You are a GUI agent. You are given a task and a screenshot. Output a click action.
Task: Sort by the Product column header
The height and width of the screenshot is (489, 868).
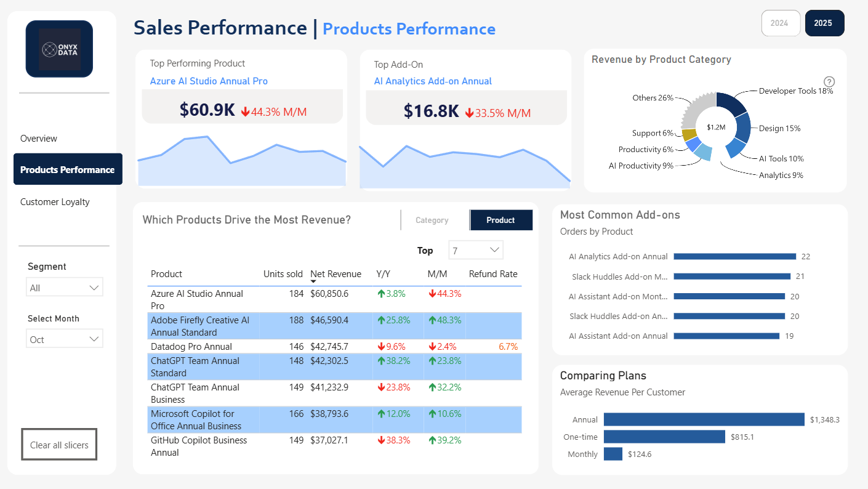click(167, 274)
